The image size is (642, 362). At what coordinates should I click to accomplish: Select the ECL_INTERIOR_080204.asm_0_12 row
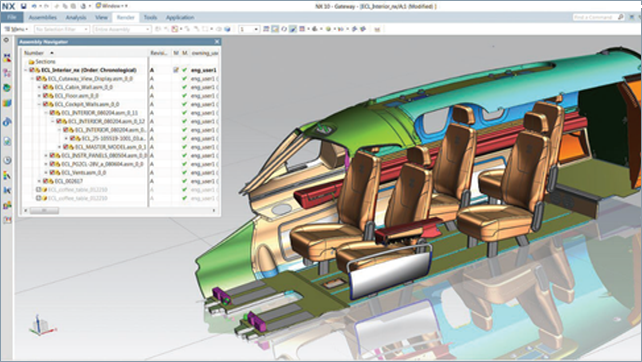(x=106, y=121)
